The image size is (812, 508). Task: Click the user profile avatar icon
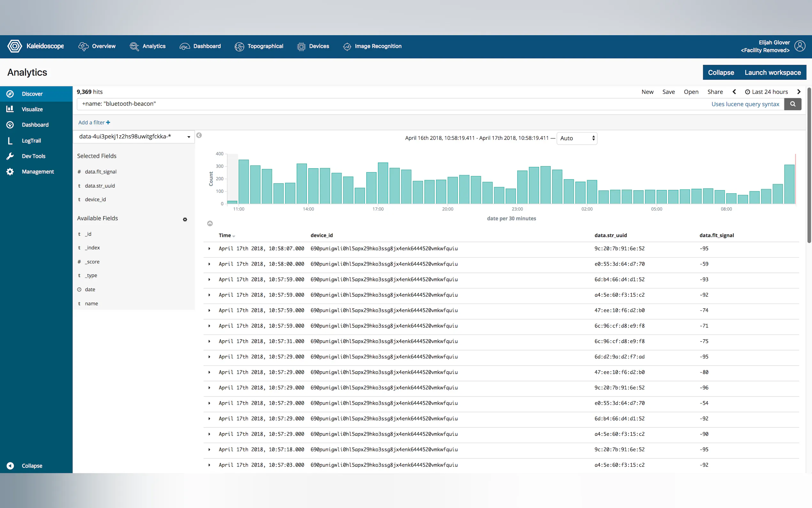800,46
